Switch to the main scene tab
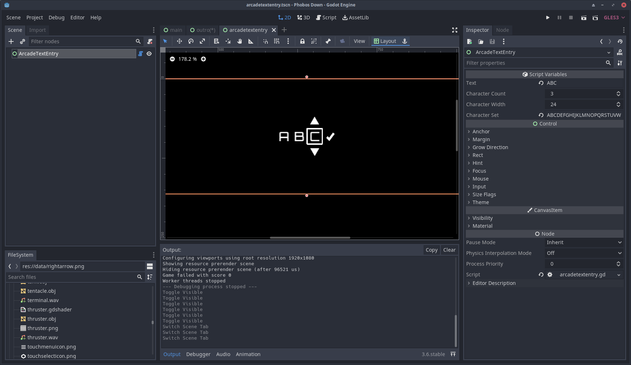 tap(173, 30)
